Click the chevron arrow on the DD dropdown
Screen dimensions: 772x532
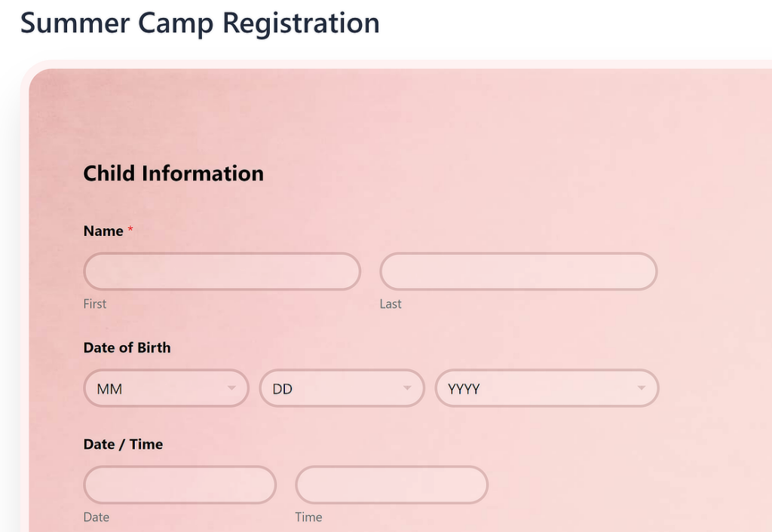(407, 388)
